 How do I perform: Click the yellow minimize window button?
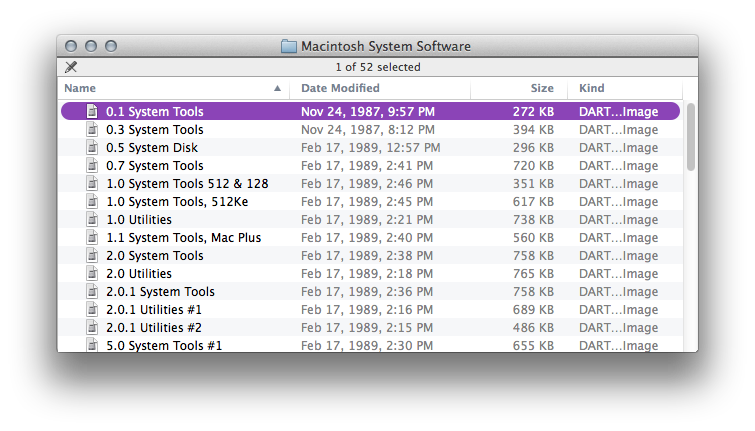click(91, 46)
